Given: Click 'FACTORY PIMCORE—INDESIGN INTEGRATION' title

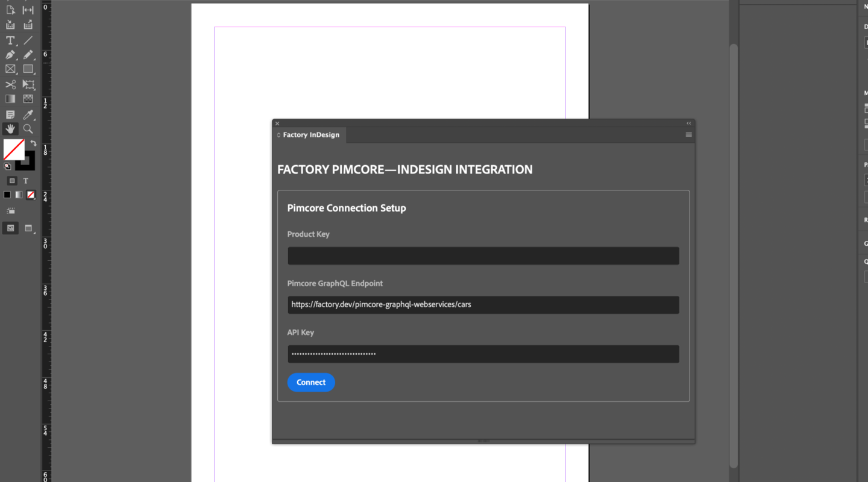Looking at the screenshot, I should (x=405, y=170).
